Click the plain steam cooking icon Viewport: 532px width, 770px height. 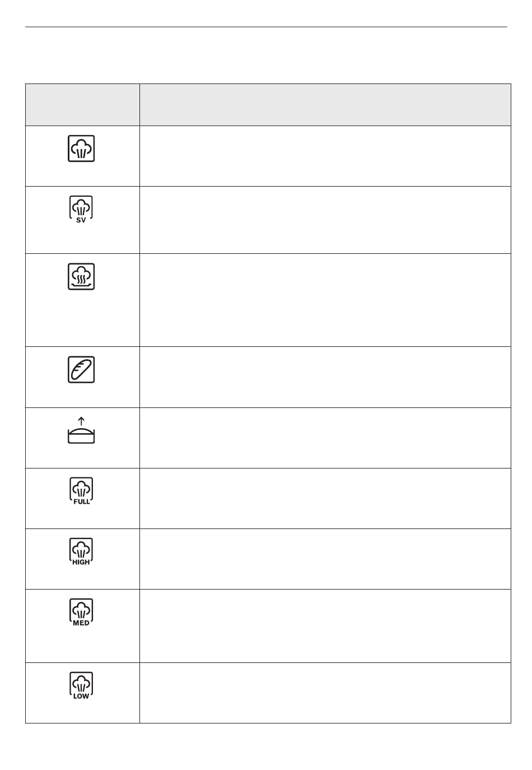[81, 149]
